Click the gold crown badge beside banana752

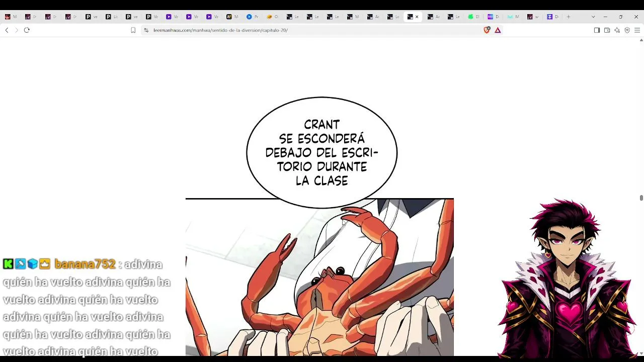[45, 264]
